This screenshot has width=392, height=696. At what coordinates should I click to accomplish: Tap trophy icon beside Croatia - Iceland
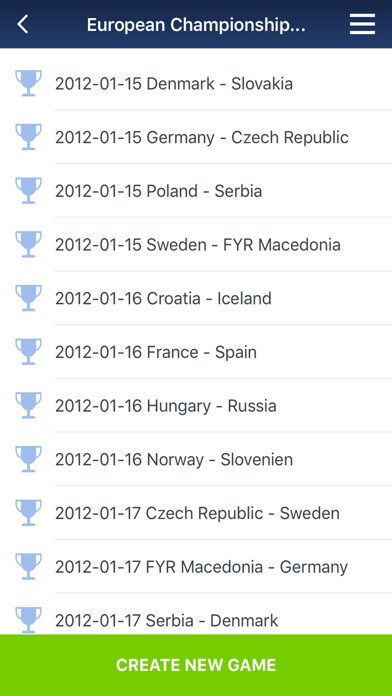click(x=28, y=298)
